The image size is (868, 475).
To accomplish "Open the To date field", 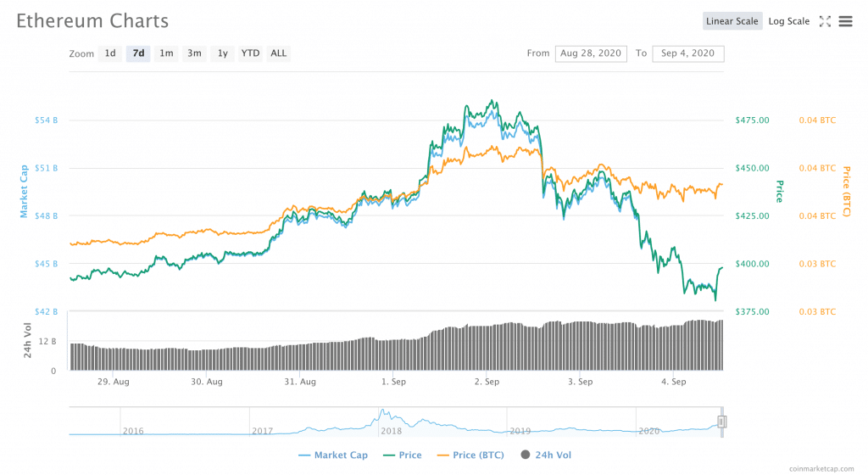I will pyautogui.click(x=687, y=53).
